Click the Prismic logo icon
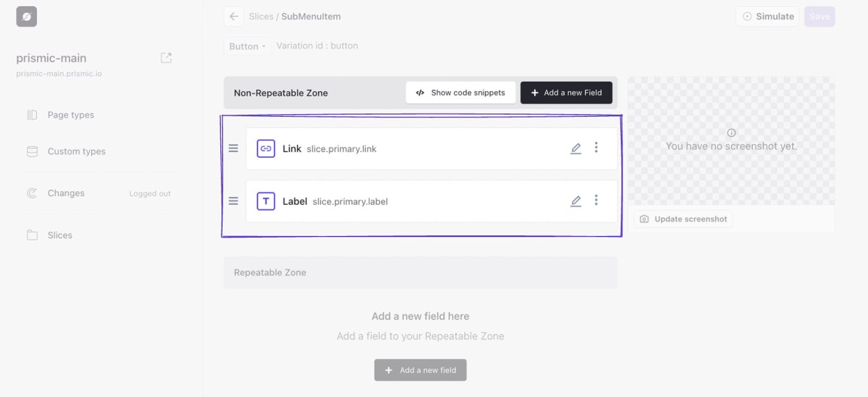Screen dimensions: 868x397 26,17
